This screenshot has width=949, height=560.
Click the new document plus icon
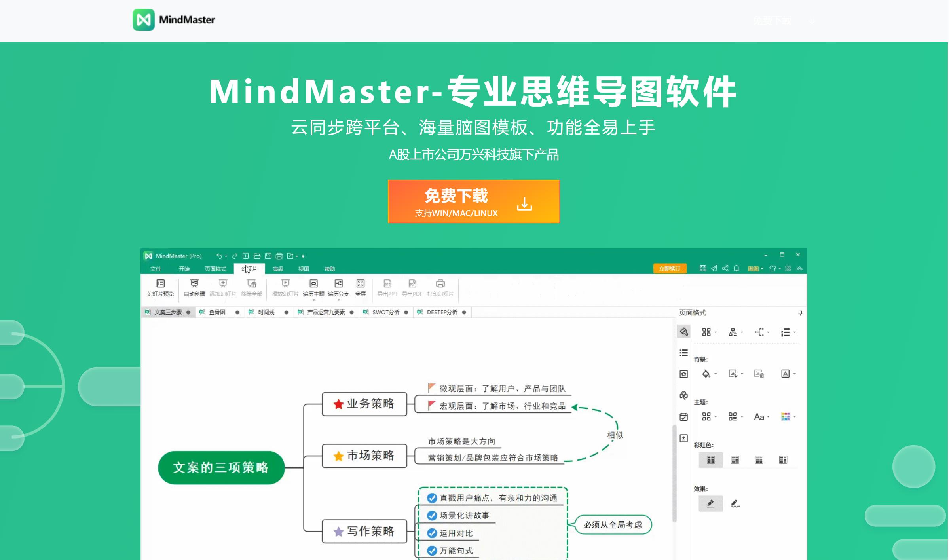coord(245,256)
